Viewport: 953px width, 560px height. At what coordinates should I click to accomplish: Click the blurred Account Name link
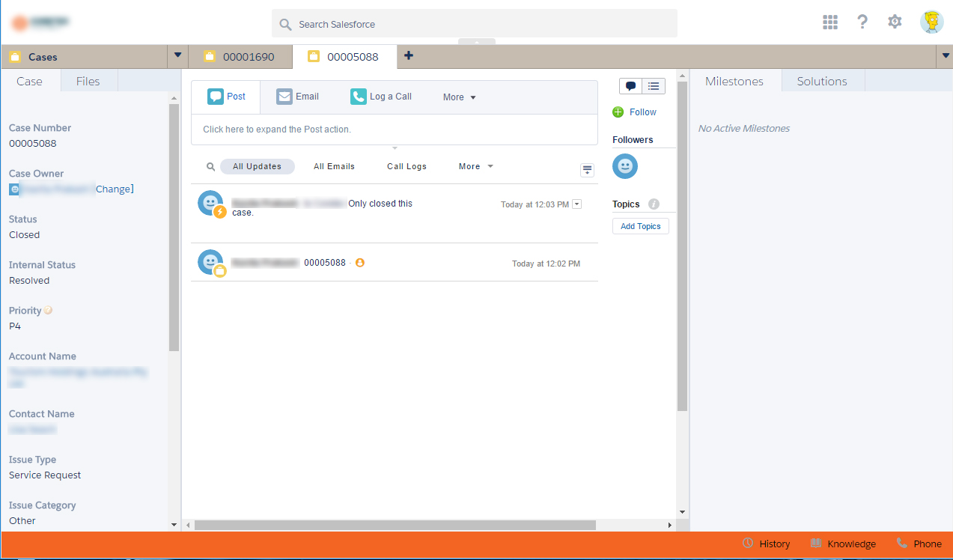(x=79, y=377)
